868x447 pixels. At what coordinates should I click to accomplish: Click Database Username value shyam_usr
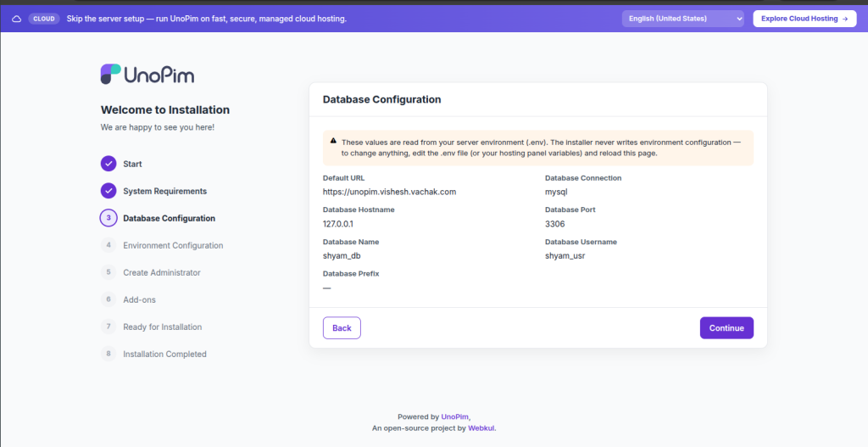point(565,256)
